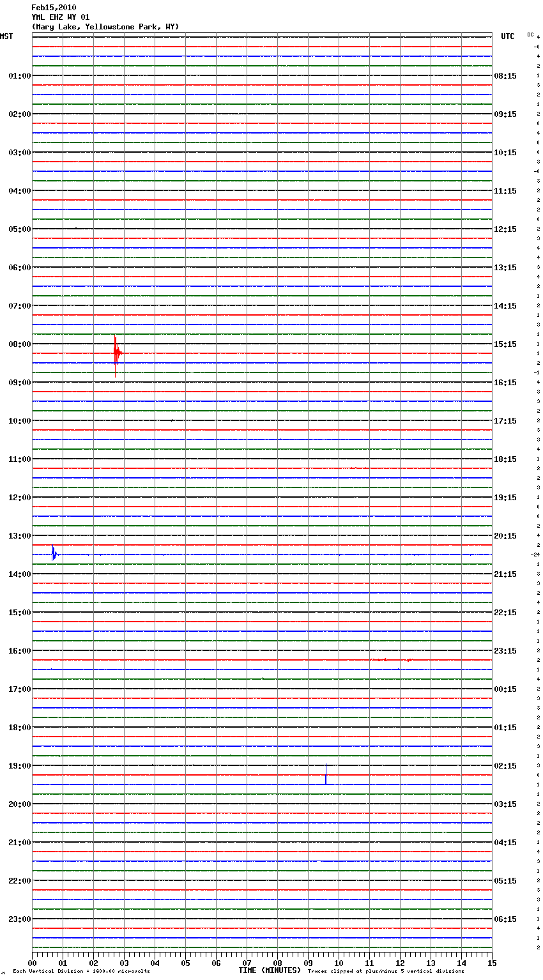Click the TIME (MINUTES) axis label
The image size is (543, 980).
(x=270, y=970)
